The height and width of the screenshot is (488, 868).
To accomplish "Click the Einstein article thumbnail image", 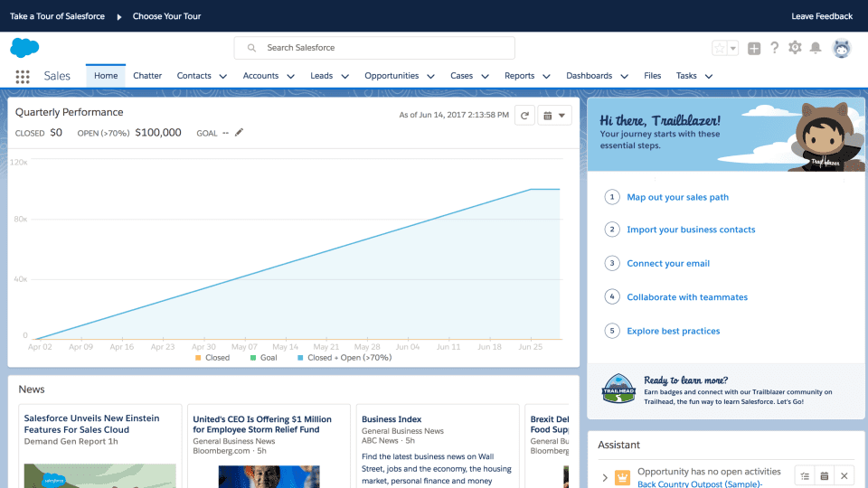I will click(x=99, y=476).
